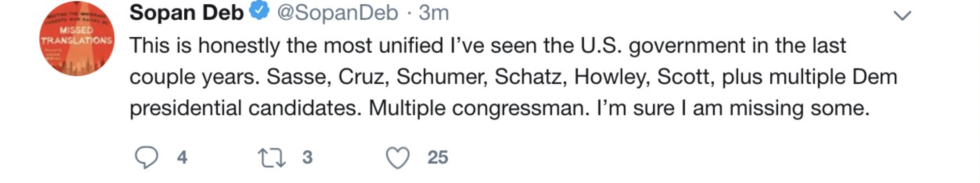Open the Sopan Deb display name link

click(x=186, y=13)
